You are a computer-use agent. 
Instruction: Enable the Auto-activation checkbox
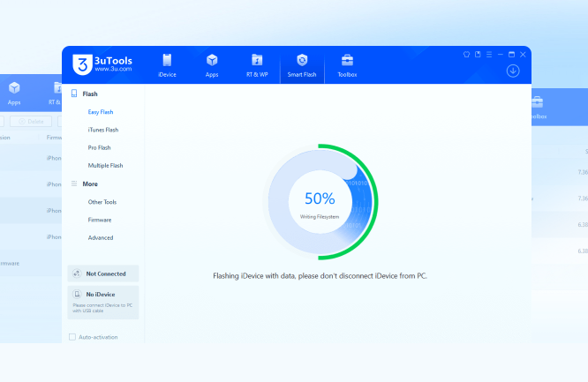tap(72, 337)
